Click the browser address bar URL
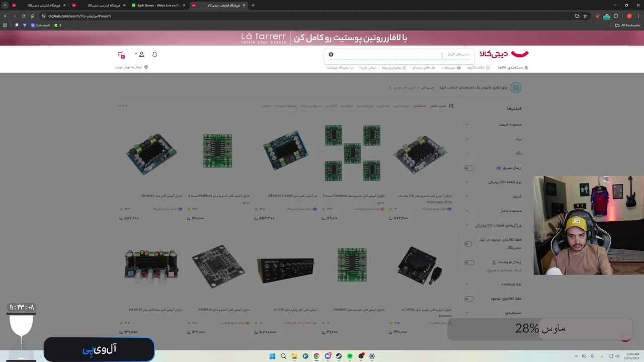The height and width of the screenshot is (362, 644). [79, 16]
